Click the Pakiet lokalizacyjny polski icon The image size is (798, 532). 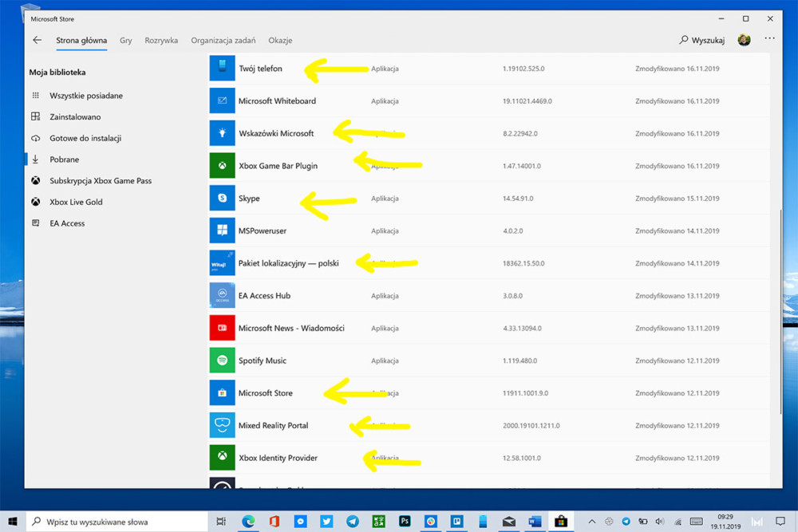(x=223, y=263)
